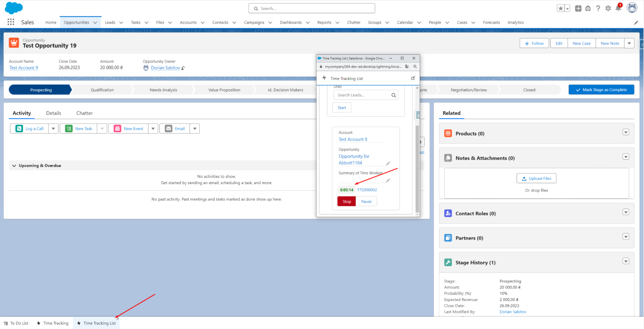The width and height of the screenshot is (644, 329).
Task: Click the search magnifier in the Lead search box
Action: coord(394,95)
